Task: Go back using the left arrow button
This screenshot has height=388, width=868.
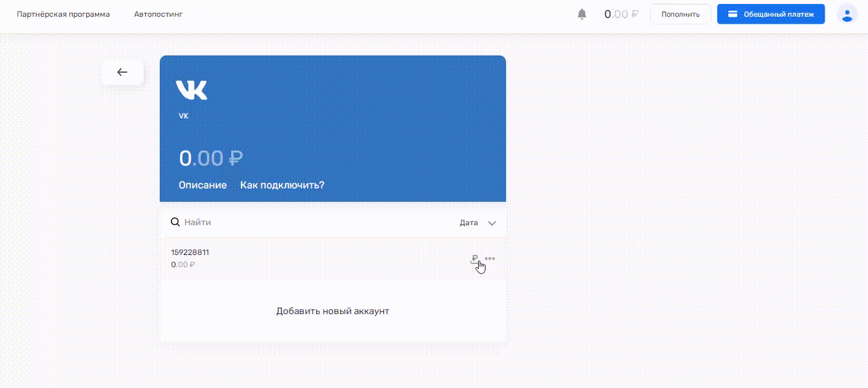Action: pyautogui.click(x=122, y=72)
